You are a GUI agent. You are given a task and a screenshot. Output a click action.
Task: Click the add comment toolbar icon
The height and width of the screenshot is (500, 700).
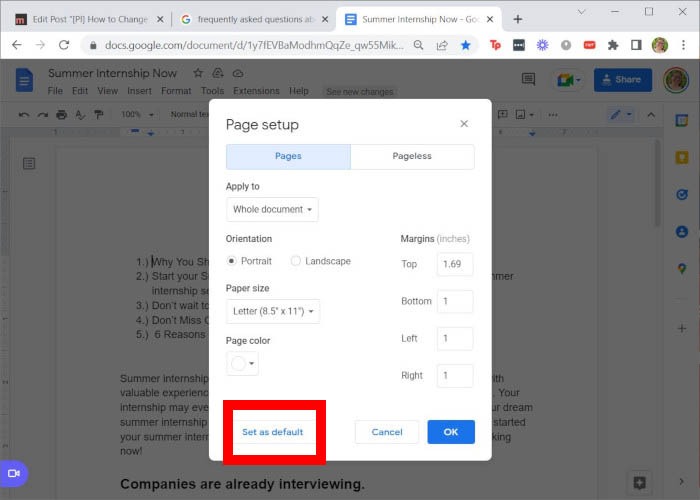click(x=503, y=115)
